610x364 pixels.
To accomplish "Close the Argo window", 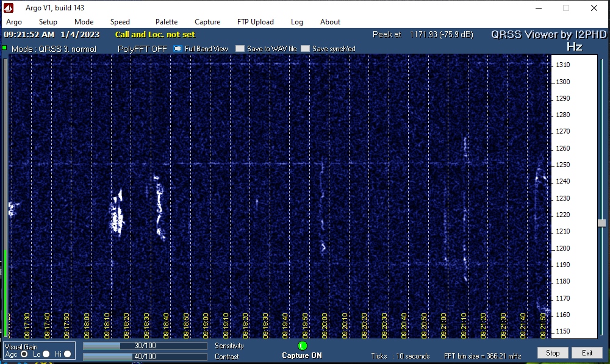I will point(594,8).
